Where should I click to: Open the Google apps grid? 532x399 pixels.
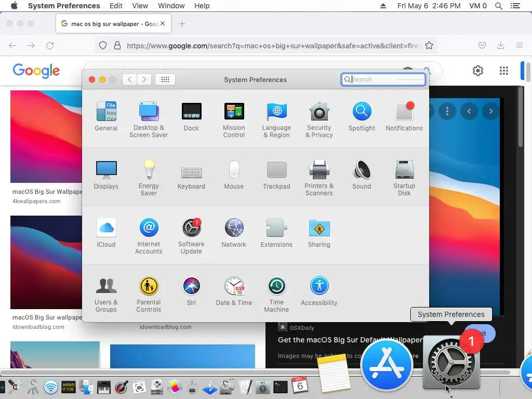[x=504, y=71]
